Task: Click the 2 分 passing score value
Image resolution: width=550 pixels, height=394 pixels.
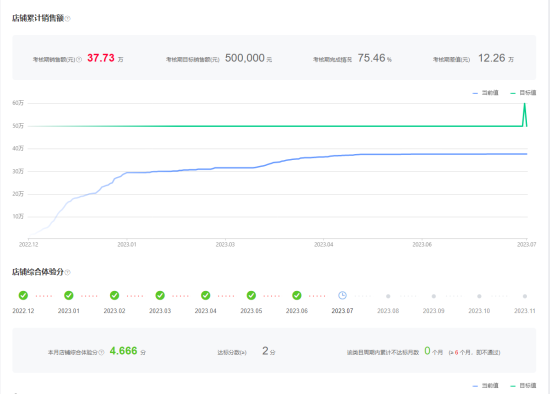Action: click(269, 351)
